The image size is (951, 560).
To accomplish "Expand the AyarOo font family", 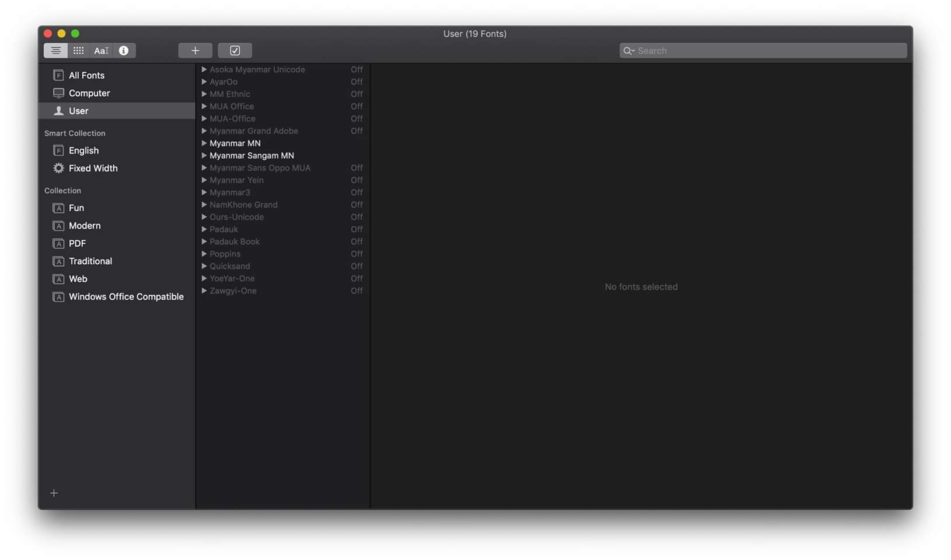I will pos(204,82).
